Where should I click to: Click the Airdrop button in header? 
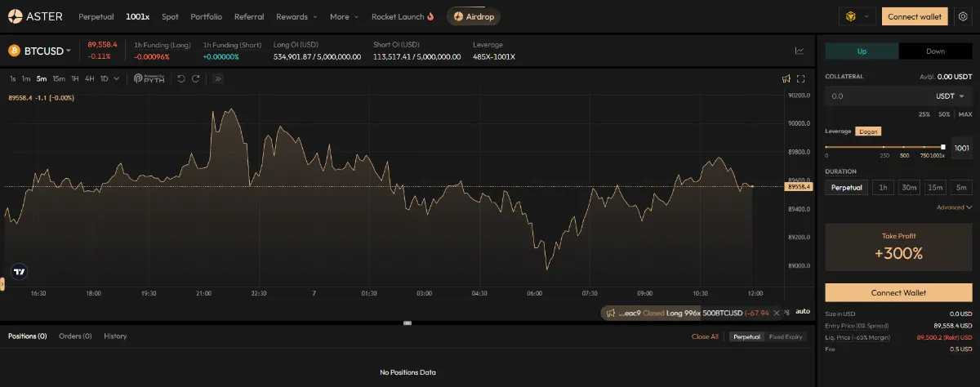(x=474, y=16)
